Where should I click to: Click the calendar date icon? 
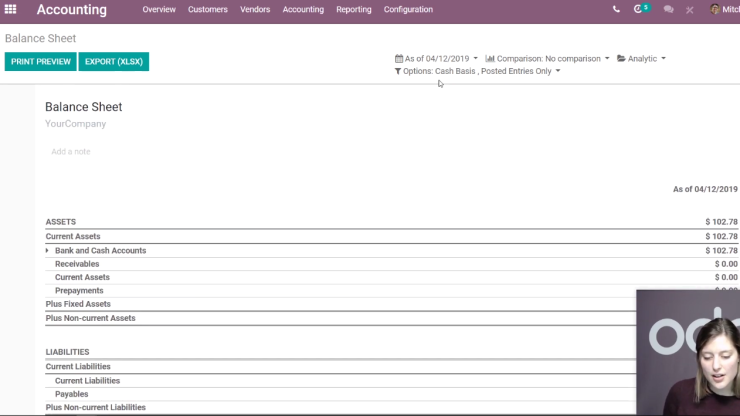[399, 59]
